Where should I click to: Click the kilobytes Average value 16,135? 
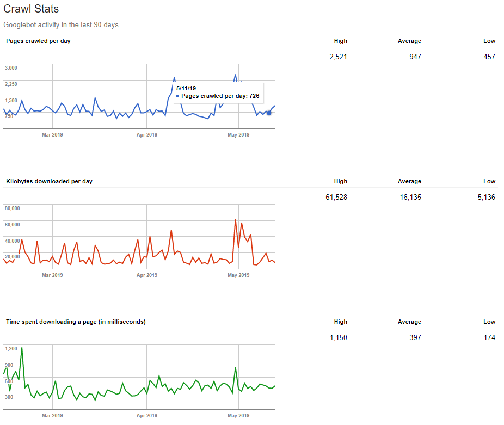tap(410, 198)
